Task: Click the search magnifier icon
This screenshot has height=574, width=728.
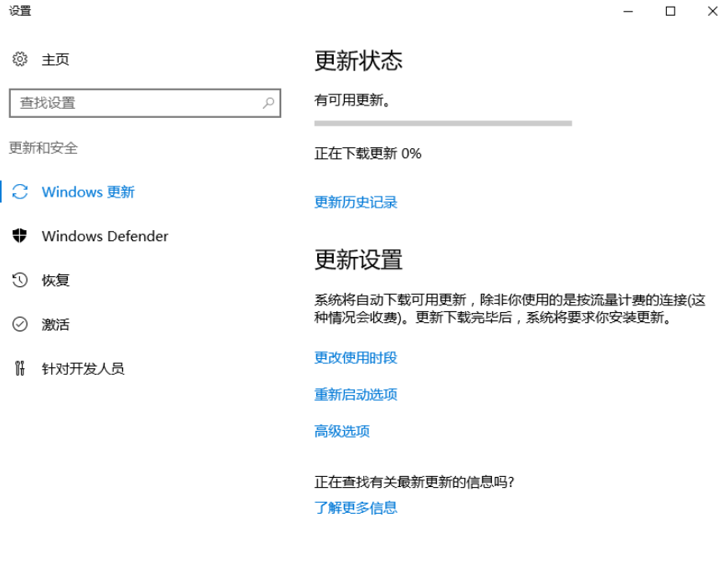Action: pyautogui.click(x=269, y=103)
